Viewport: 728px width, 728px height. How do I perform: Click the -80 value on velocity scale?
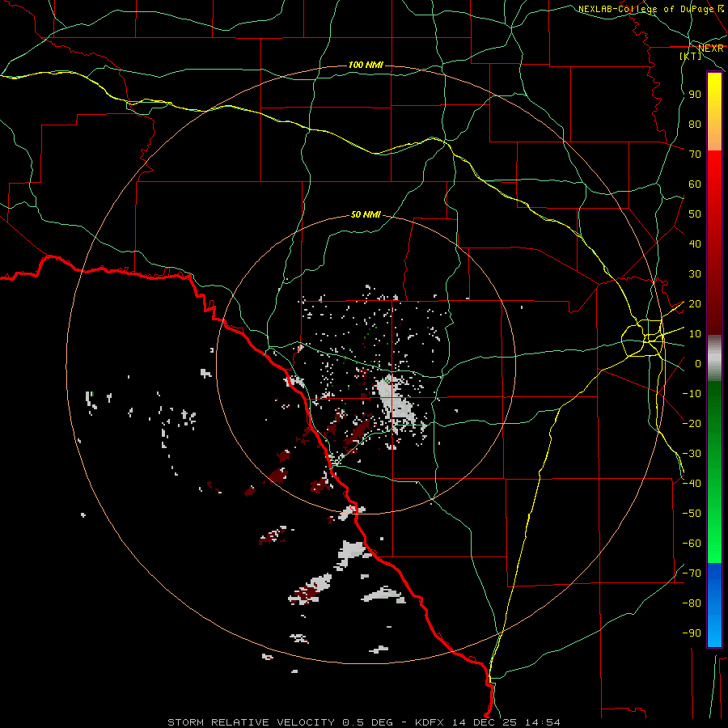(x=692, y=603)
